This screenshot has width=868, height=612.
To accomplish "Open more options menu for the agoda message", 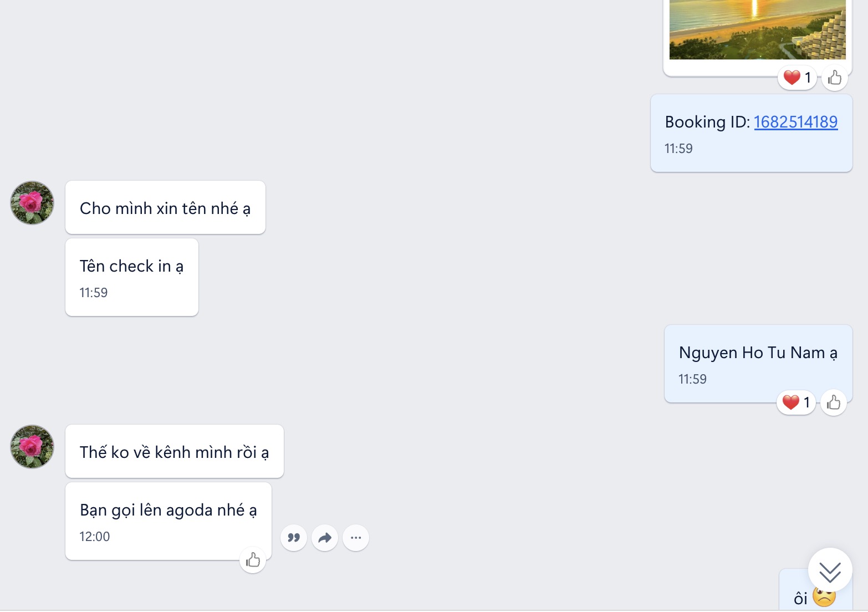I will coord(356,538).
